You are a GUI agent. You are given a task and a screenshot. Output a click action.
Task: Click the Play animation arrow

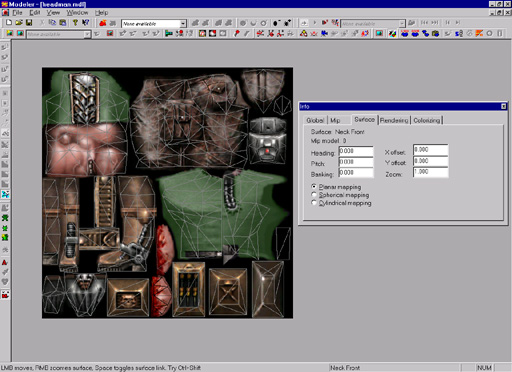tap(314, 23)
